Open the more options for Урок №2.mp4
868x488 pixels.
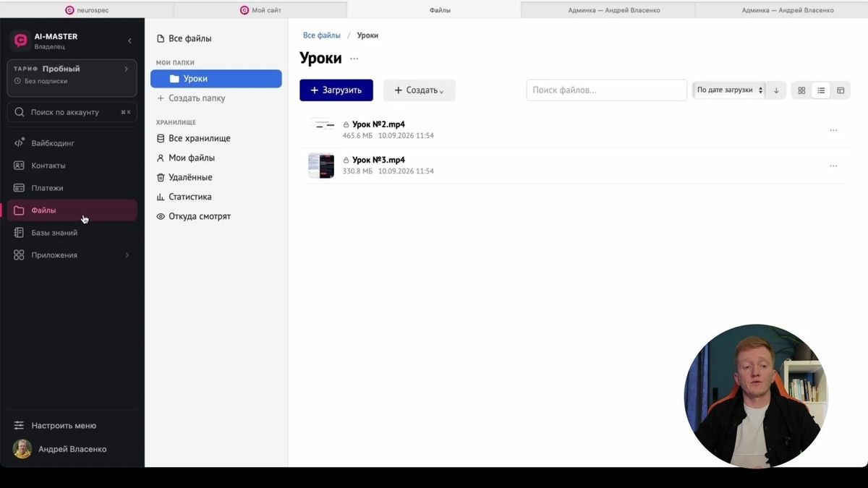[x=833, y=130]
